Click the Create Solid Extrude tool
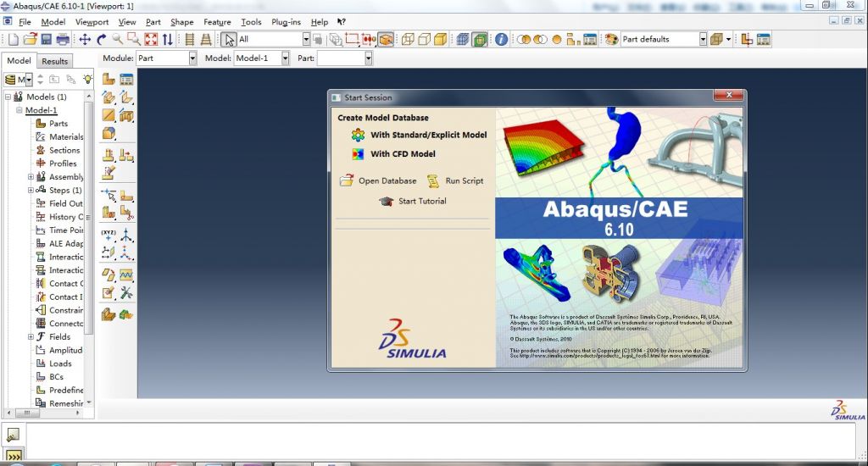The image size is (868, 466). (108, 97)
